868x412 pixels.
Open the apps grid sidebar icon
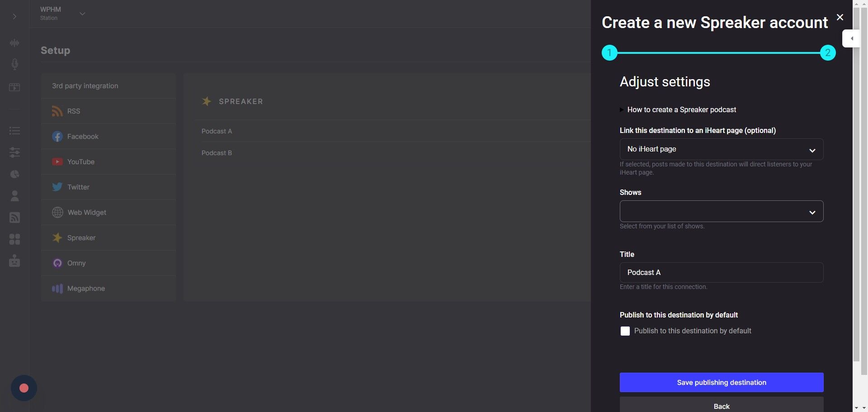point(14,239)
